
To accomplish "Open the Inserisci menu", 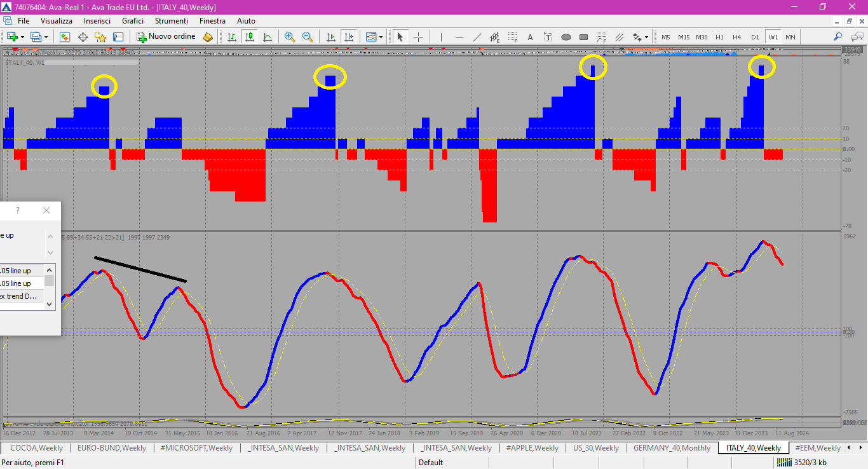I will click(x=97, y=21).
